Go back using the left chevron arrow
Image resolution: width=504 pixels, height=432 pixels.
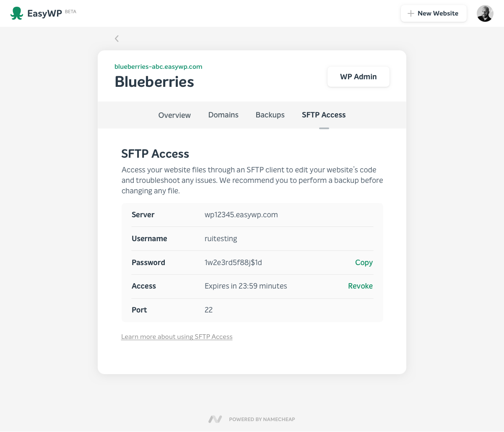point(116,38)
